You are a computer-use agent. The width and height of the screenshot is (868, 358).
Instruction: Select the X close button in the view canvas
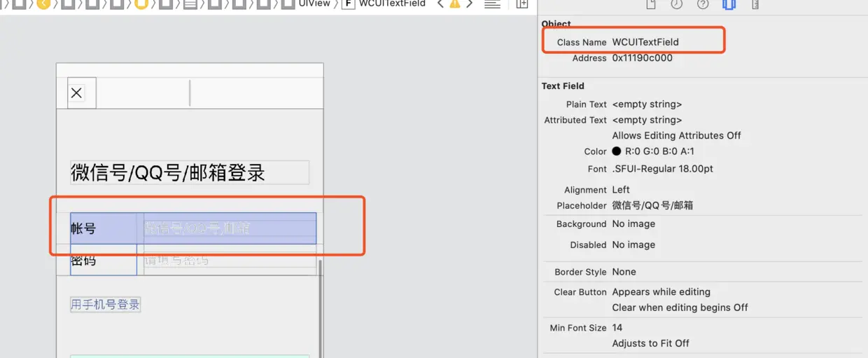pyautogui.click(x=77, y=92)
